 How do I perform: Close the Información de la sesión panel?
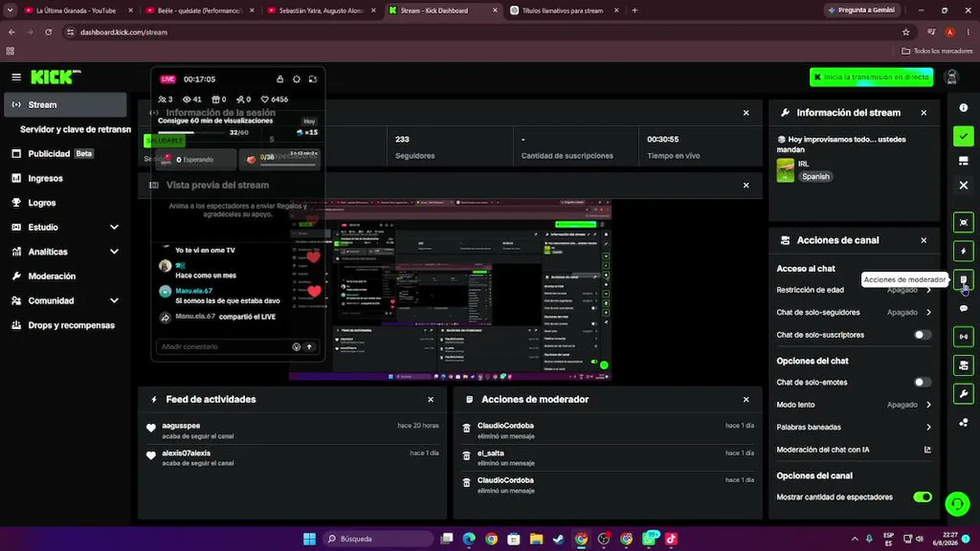pos(746,112)
